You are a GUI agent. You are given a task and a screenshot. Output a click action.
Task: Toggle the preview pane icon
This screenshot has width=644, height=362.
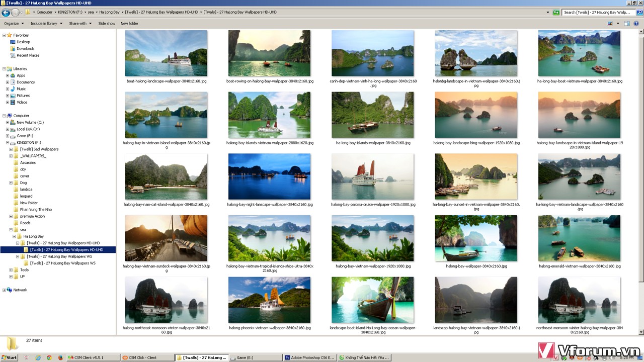tap(627, 23)
